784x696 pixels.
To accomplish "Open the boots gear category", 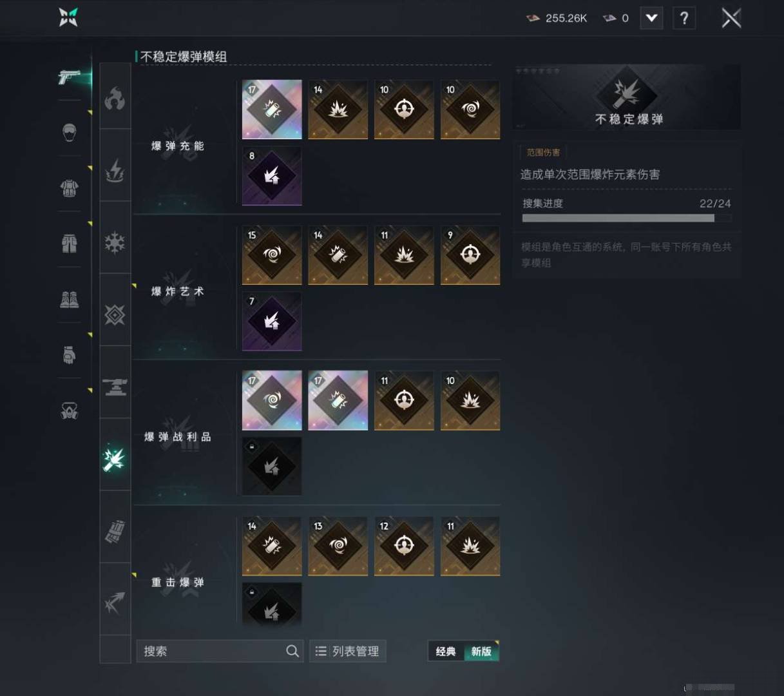I will [x=70, y=299].
